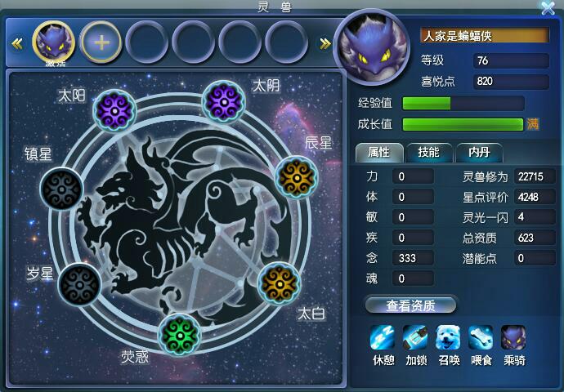Click the 加锁 lock icon

click(x=415, y=337)
